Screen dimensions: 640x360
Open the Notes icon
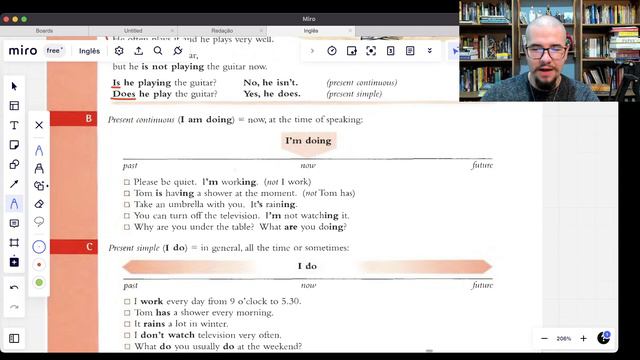[410, 51]
